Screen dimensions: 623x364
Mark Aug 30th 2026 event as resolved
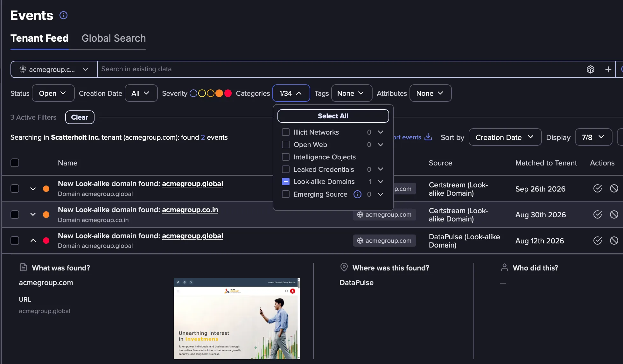pyautogui.click(x=598, y=214)
